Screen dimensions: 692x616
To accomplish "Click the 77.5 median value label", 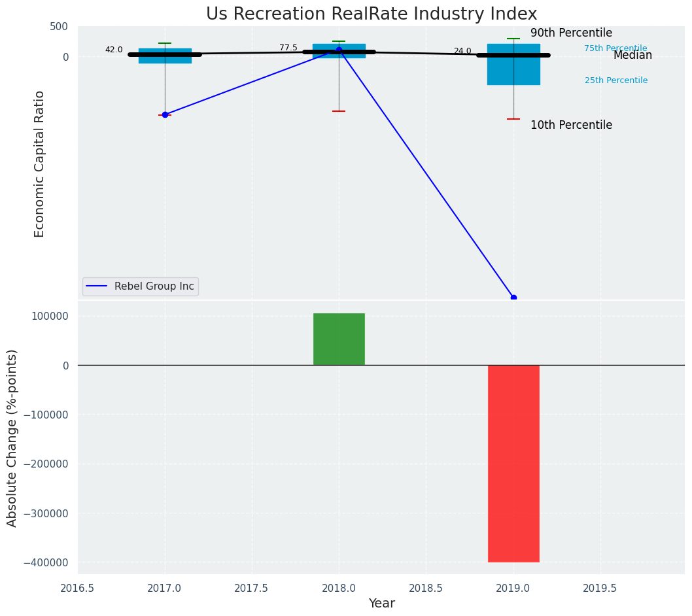I will tap(288, 48).
